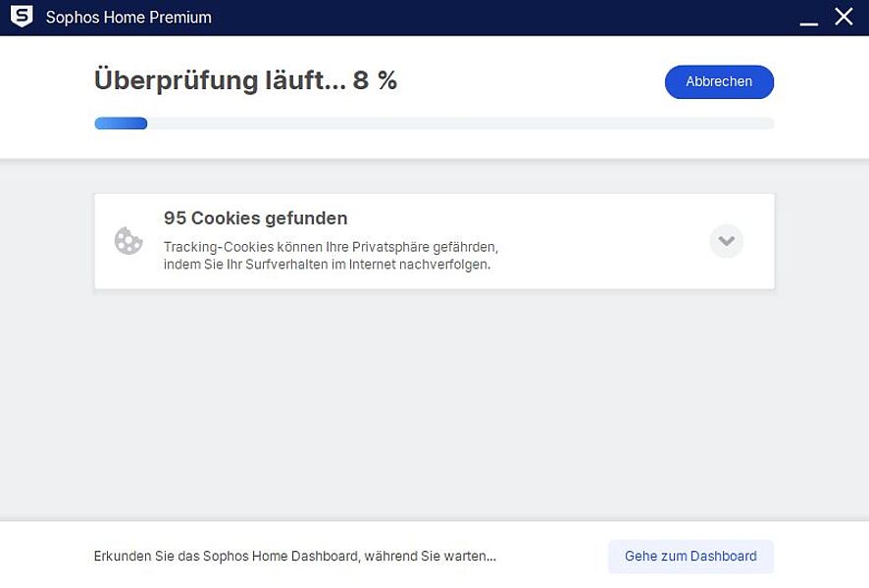Cancel the scan with Abbrechen button
Screen dimensions: 869x588
(x=719, y=82)
